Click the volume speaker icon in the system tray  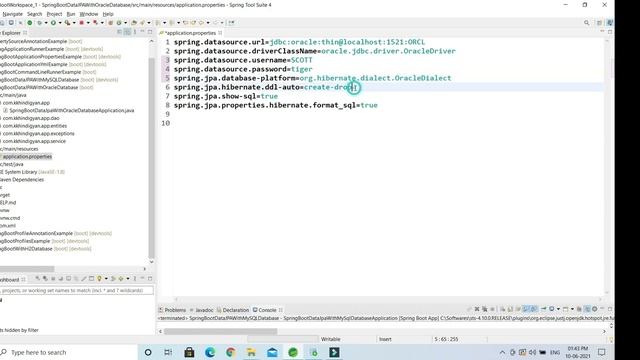tap(532, 352)
